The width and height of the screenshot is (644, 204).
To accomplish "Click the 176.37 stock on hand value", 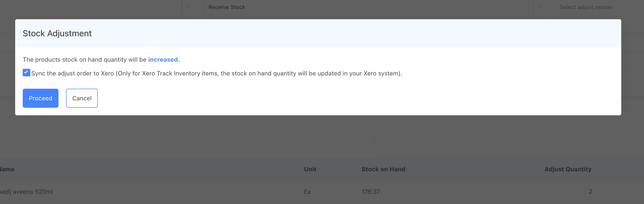I will coord(371,192).
